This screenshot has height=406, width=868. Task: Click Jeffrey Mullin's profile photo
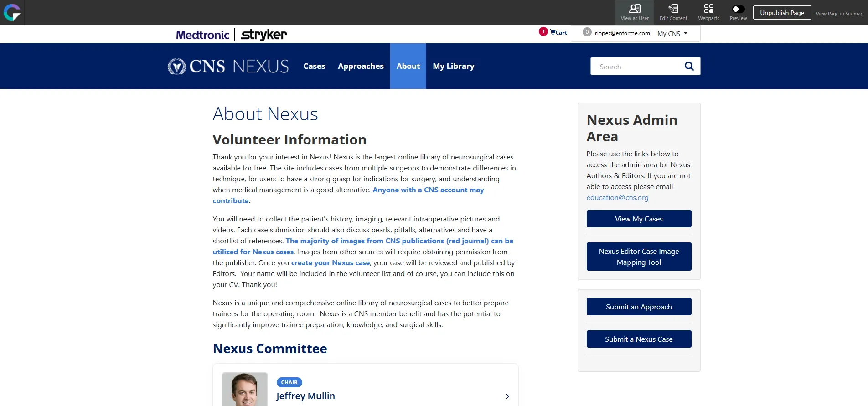click(245, 389)
